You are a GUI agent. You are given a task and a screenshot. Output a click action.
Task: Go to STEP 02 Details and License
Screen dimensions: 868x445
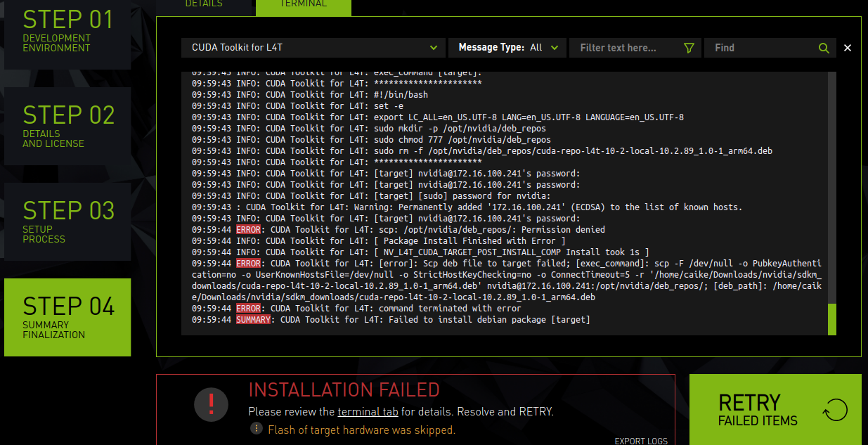67,126
